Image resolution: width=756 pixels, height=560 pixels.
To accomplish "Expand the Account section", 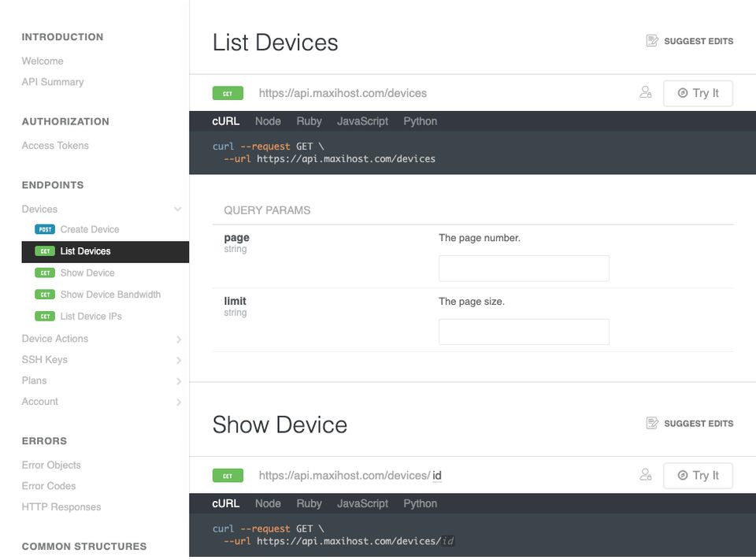I will (x=179, y=402).
